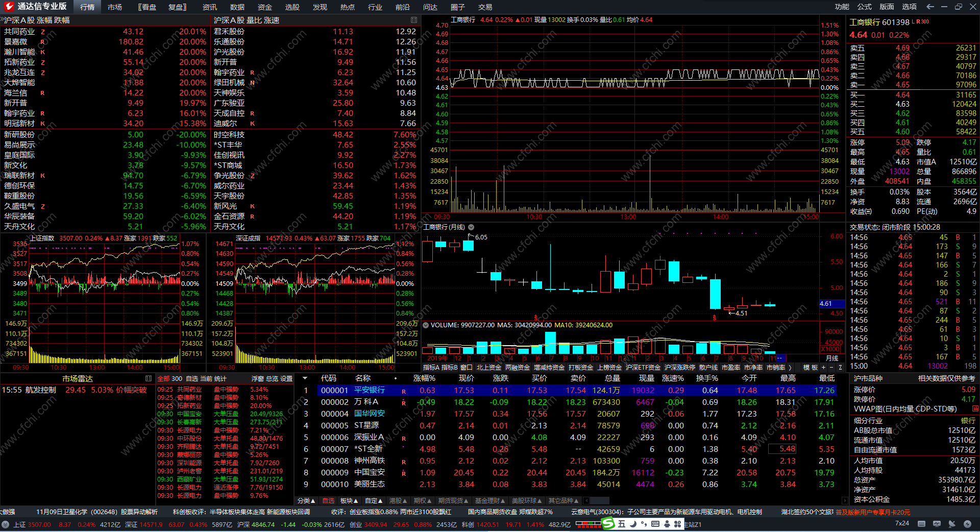Click the monitor icon in status bar
Image resolution: width=980 pixels, height=532 pixels.
pos(937,524)
